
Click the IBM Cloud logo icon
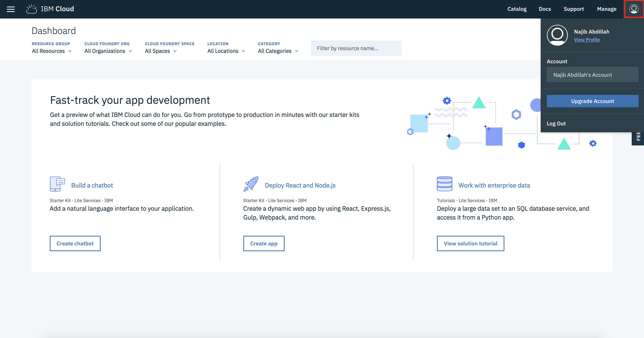[31, 9]
